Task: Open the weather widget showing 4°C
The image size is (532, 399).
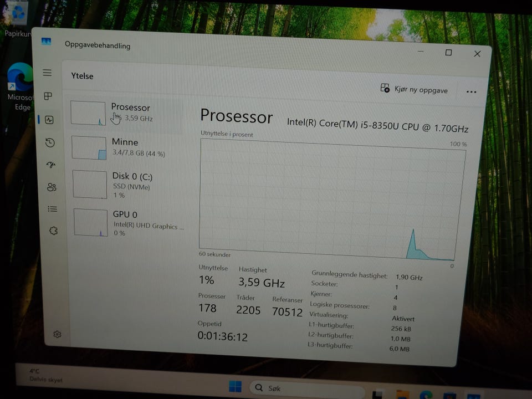Action: [x=45, y=375]
